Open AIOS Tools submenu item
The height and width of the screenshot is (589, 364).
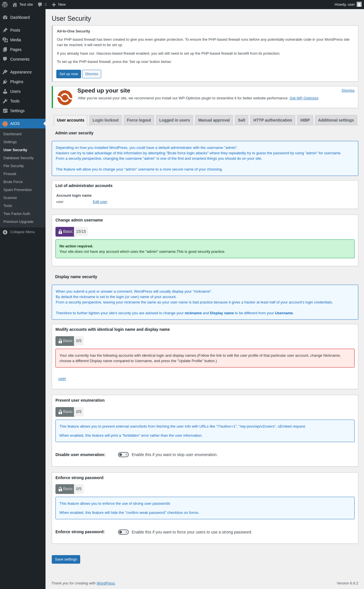click(x=23, y=206)
